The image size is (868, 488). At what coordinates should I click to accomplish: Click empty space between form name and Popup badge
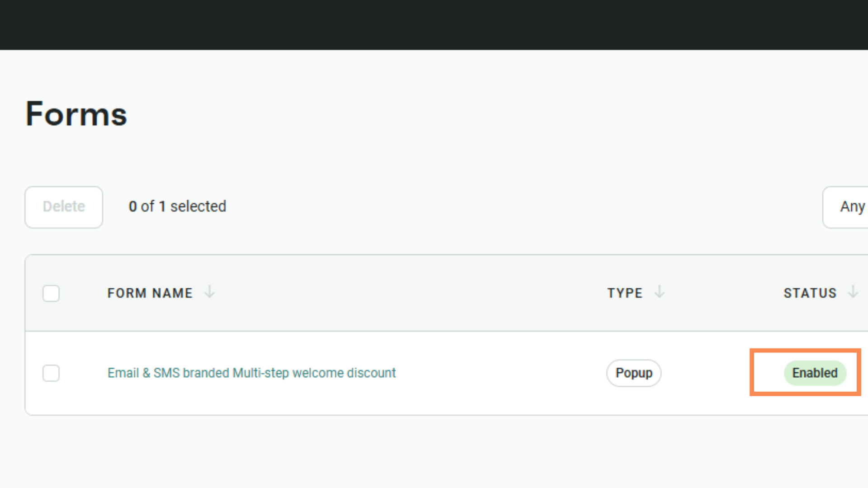pyautogui.click(x=497, y=373)
